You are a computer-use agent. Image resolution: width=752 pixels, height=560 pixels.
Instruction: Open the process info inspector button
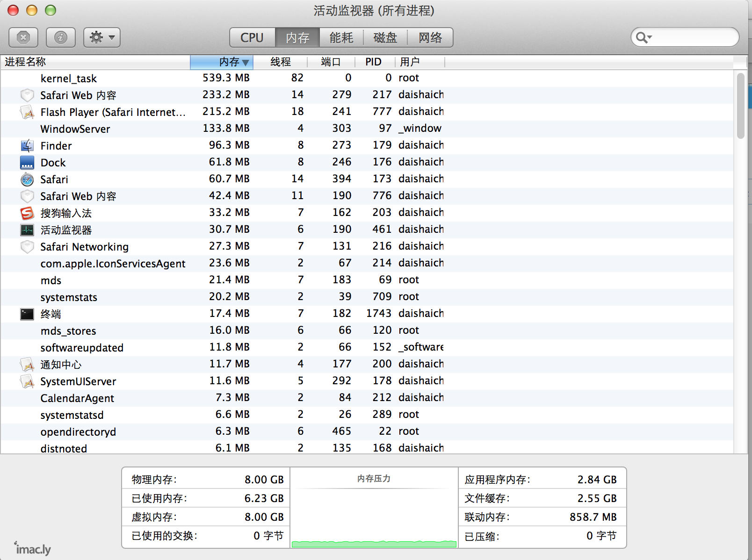[61, 37]
